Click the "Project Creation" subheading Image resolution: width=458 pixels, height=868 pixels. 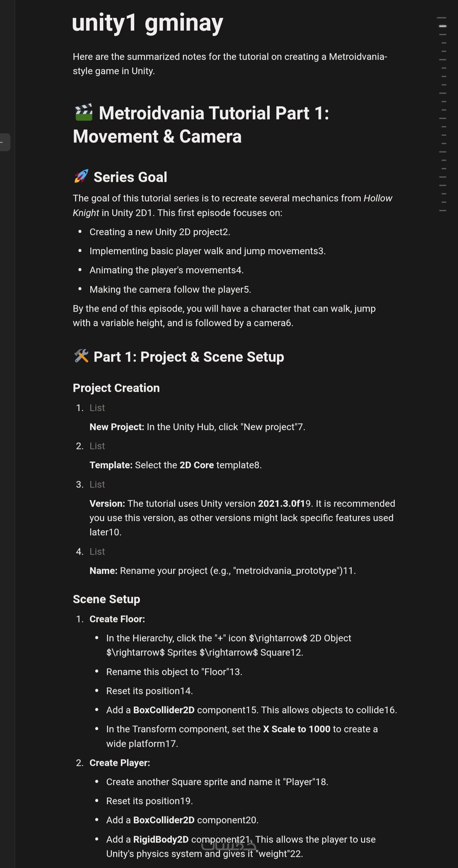(x=116, y=388)
